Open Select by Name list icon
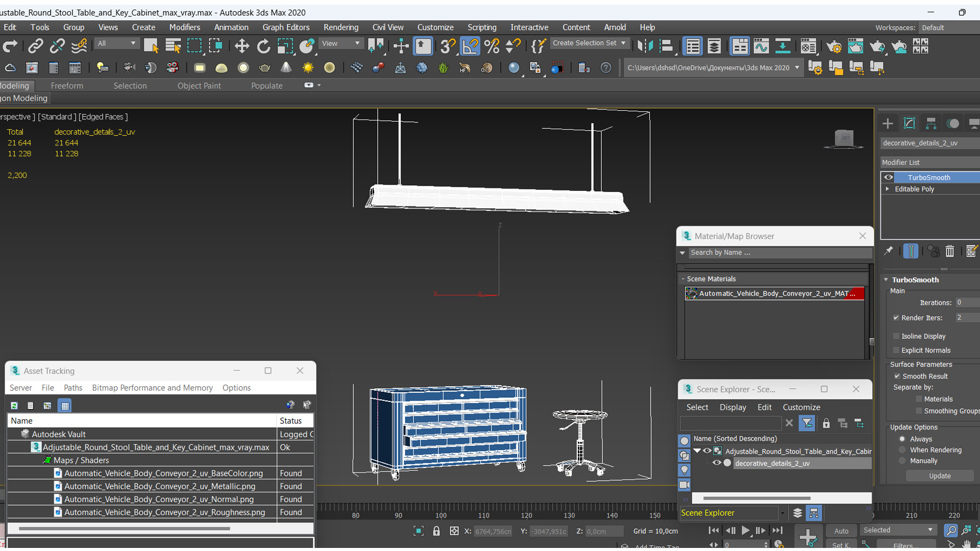Screen dimensions: 980x551 (173, 46)
